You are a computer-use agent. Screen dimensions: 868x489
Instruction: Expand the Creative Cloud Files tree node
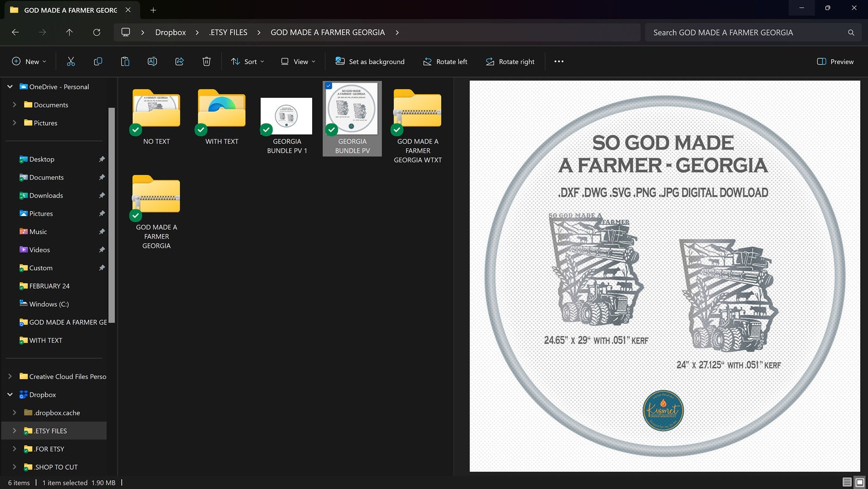[x=10, y=376]
